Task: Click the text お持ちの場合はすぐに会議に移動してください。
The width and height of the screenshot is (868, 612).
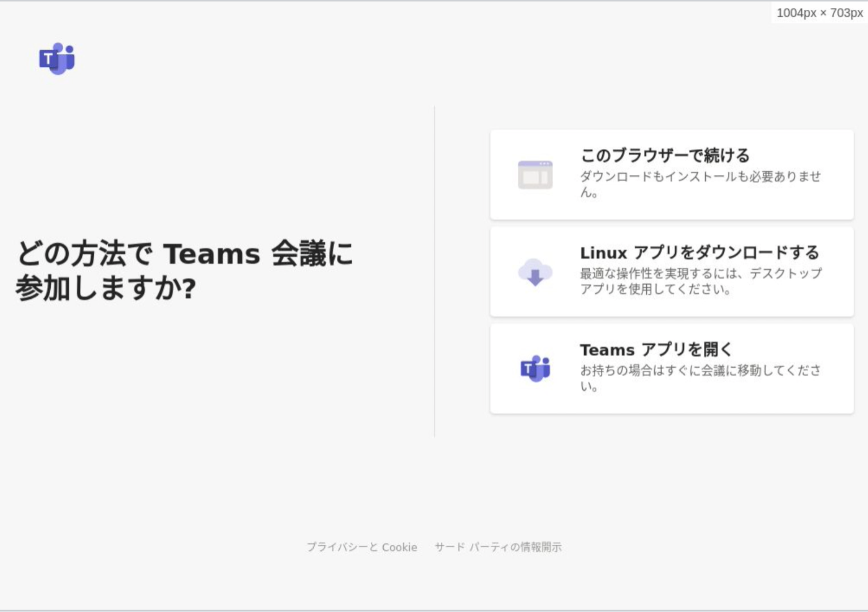Action: (x=701, y=378)
